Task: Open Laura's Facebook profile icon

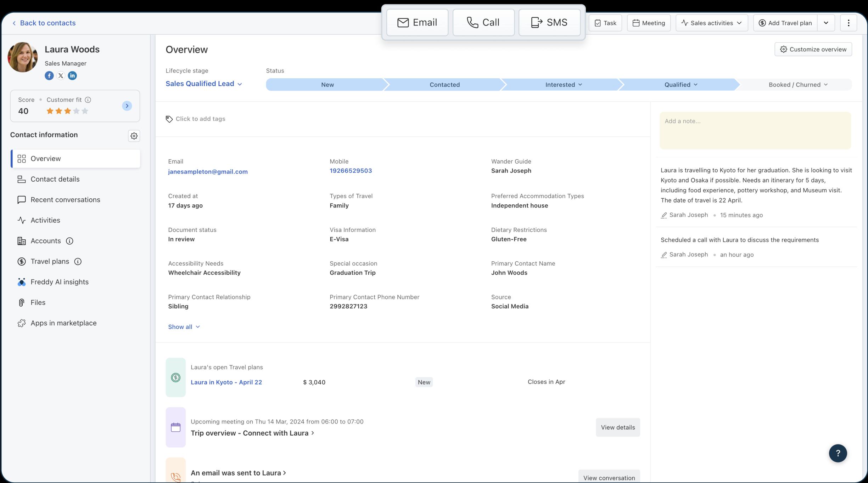Action: click(49, 76)
